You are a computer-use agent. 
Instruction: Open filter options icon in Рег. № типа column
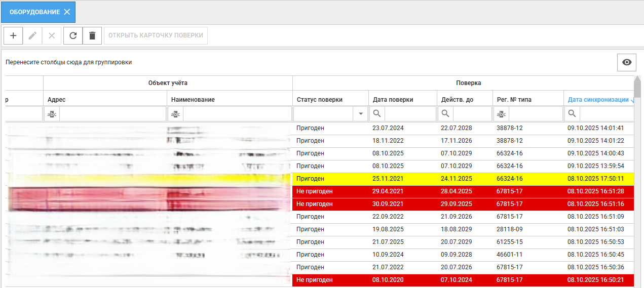click(501, 114)
